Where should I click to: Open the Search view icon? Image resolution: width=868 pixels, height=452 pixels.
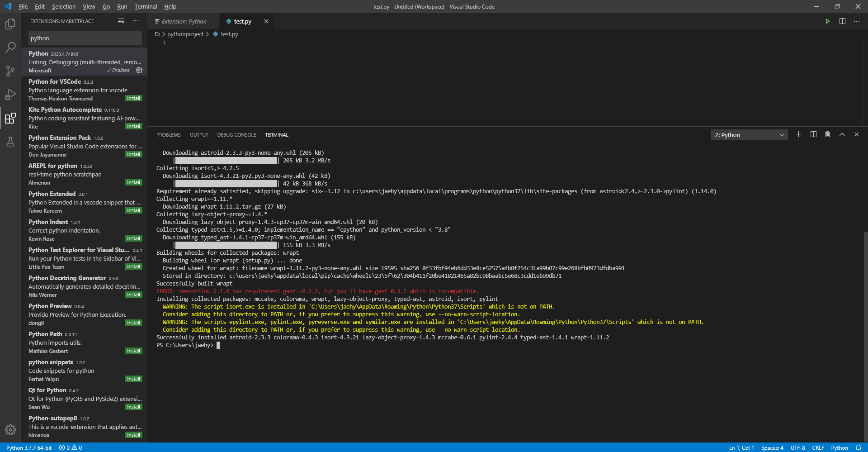(10, 48)
